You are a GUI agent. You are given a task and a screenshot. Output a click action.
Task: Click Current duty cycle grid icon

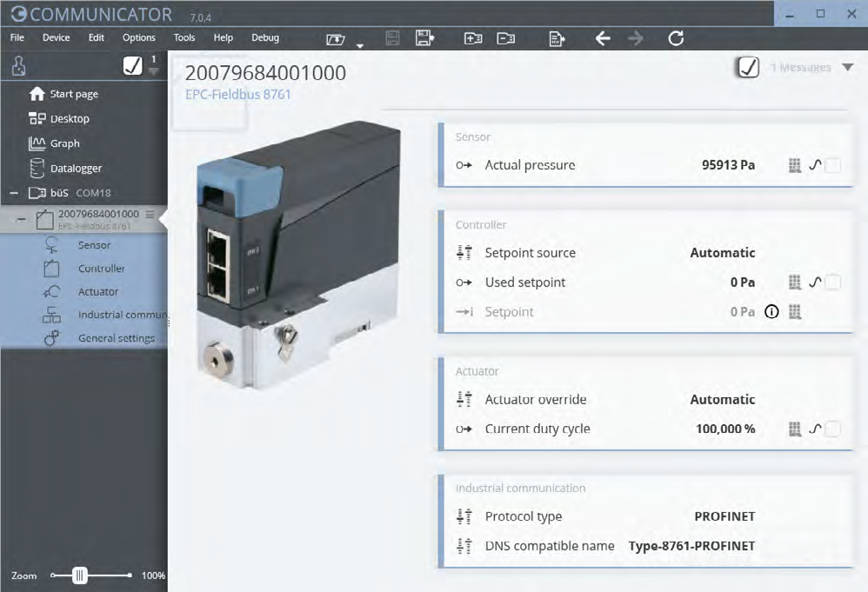[794, 429]
